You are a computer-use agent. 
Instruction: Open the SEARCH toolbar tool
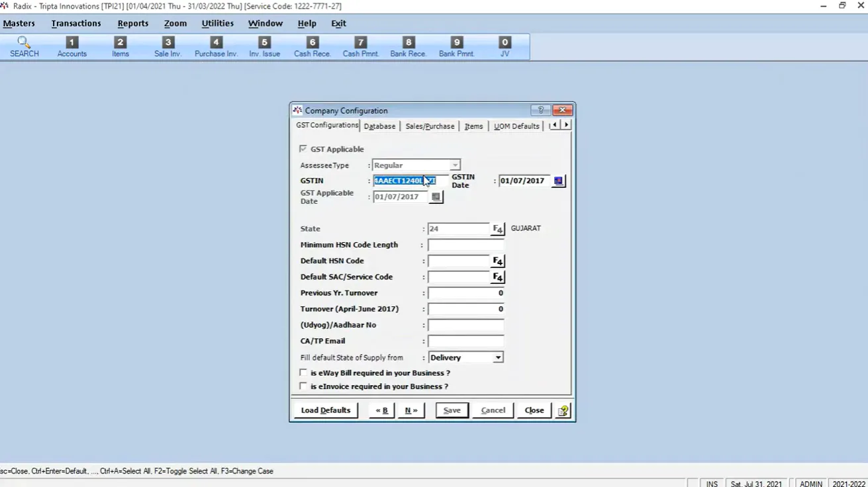click(24, 47)
